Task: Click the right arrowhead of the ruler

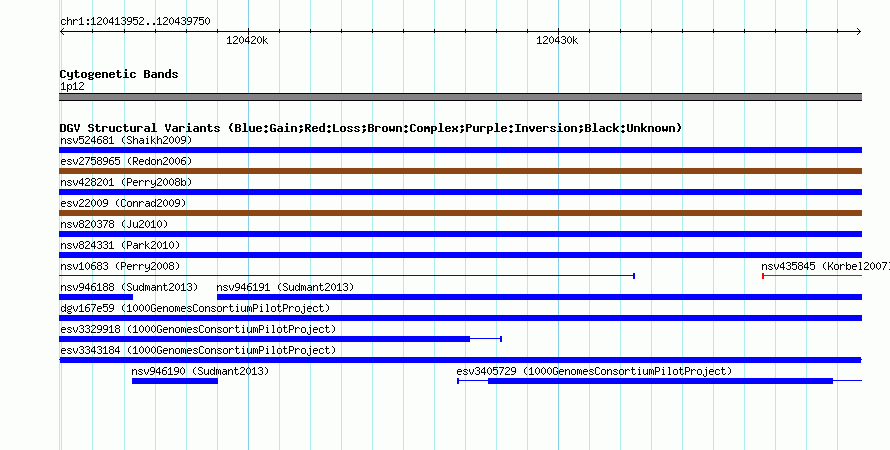Action: click(x=859, y=32)
